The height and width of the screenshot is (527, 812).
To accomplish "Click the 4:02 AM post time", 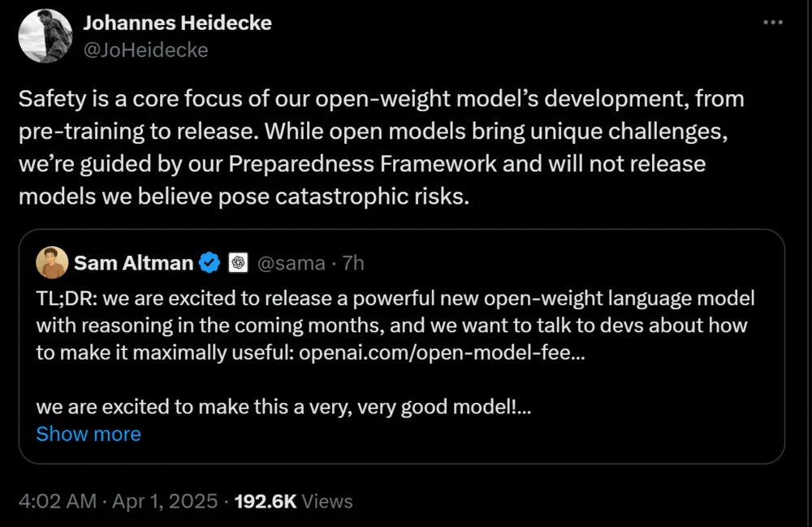I will [x=57, y=501].
